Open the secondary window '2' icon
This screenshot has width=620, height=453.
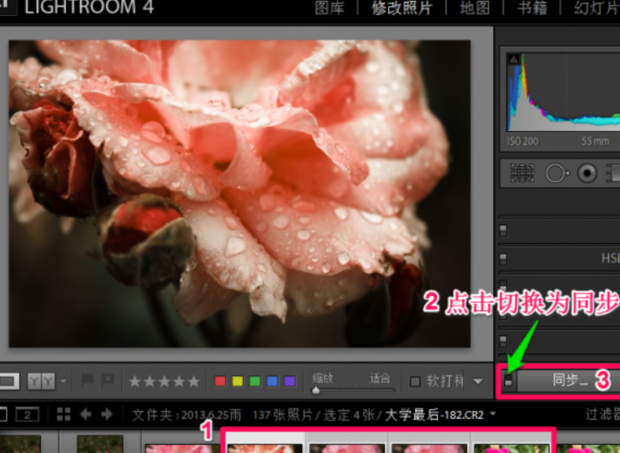pyautogui.click(x=27, y=415)
